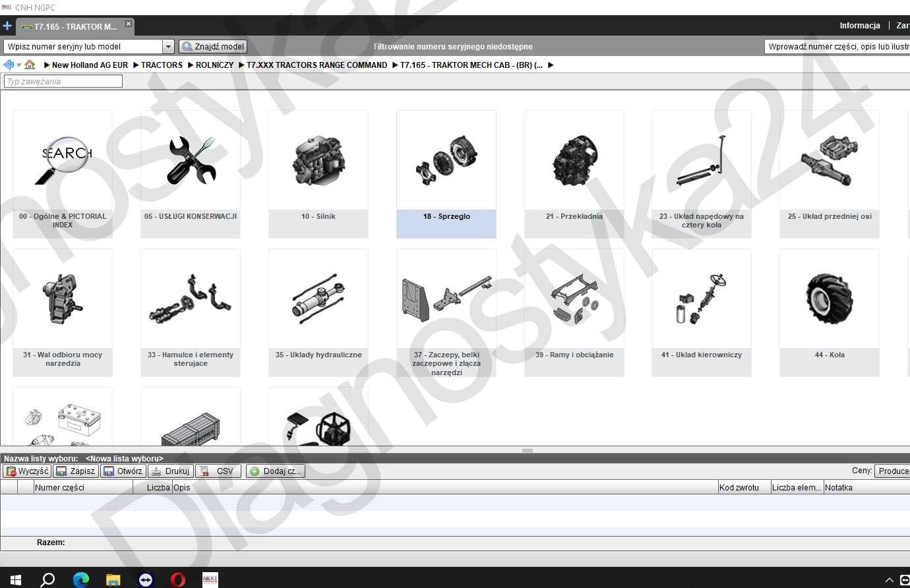Expand the arrow before T7.XXX TRACTORS breadcrumb
The width and height of the screenshot is (910, 588).
pos(241,65)
